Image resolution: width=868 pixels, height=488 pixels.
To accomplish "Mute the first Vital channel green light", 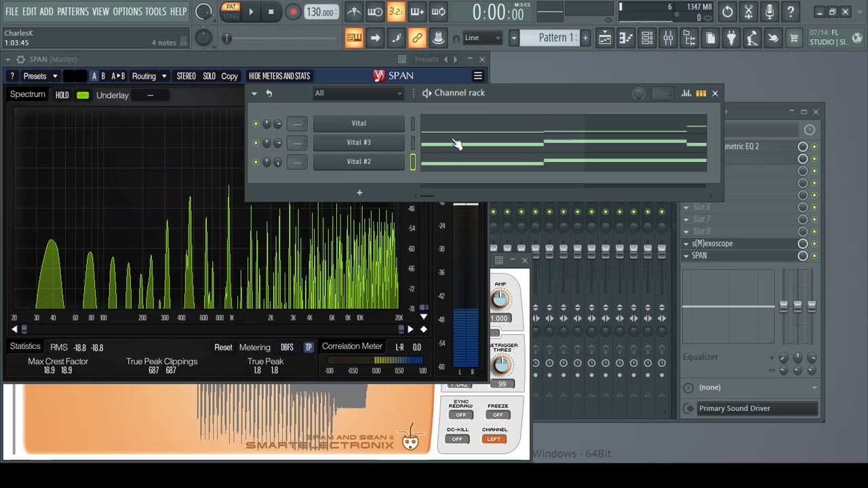I will [x=256, y=123].
